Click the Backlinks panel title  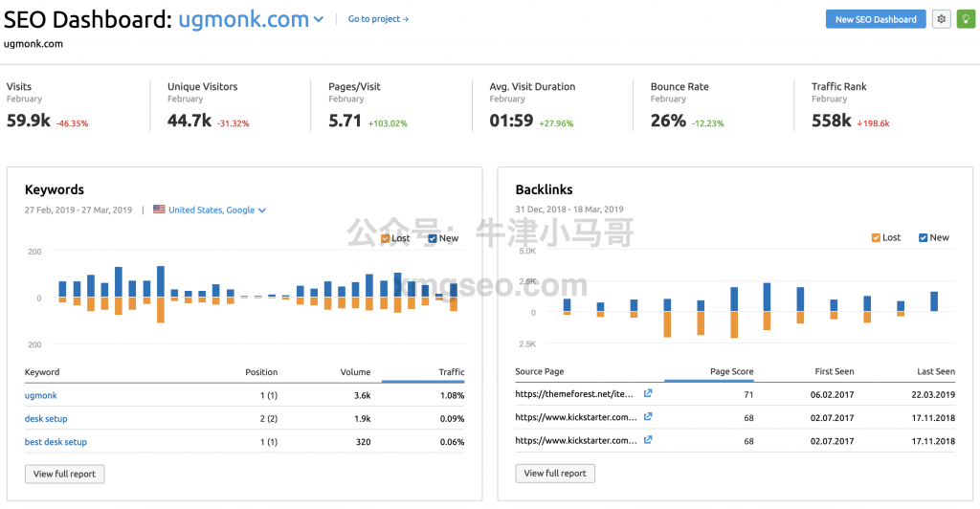click(x=544, y=189)
